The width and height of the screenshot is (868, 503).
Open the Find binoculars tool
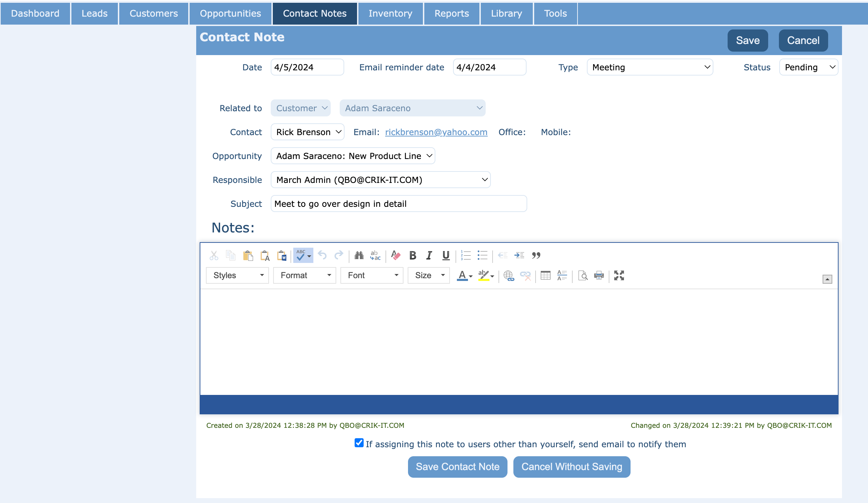tap(359, 255)
